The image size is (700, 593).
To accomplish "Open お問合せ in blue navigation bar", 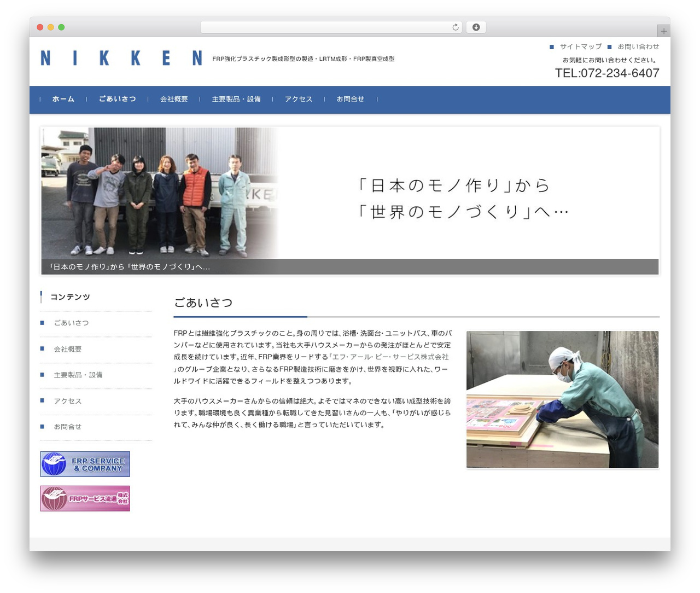I will 350,99.
